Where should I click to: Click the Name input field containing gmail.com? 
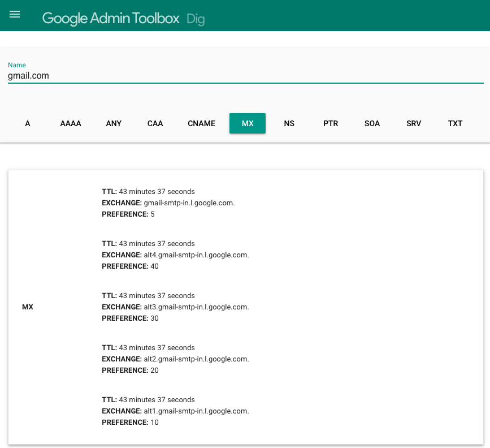(245, 75)
